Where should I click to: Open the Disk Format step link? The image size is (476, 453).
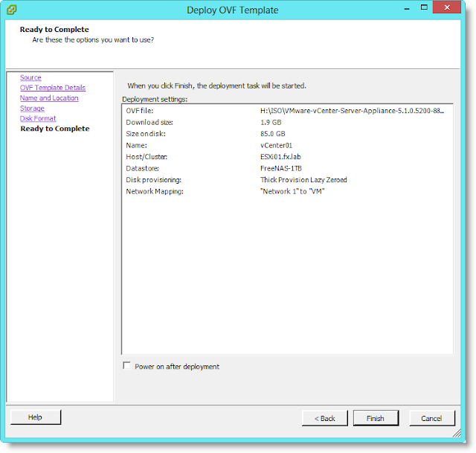pyautogui.click(x=38, y=118)
